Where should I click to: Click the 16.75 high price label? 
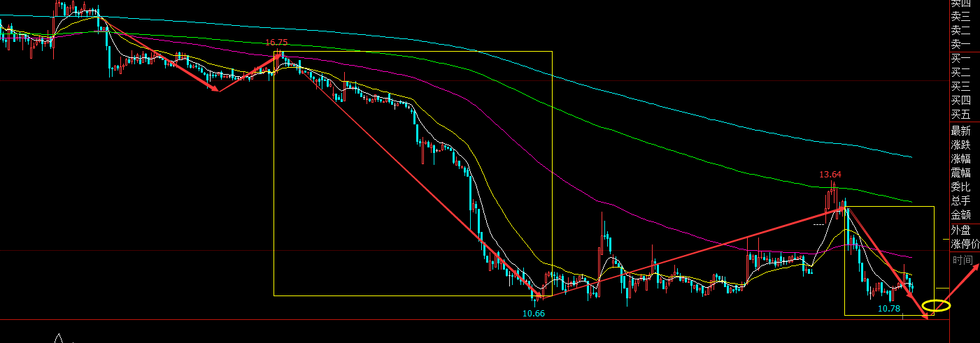point(276,43)
